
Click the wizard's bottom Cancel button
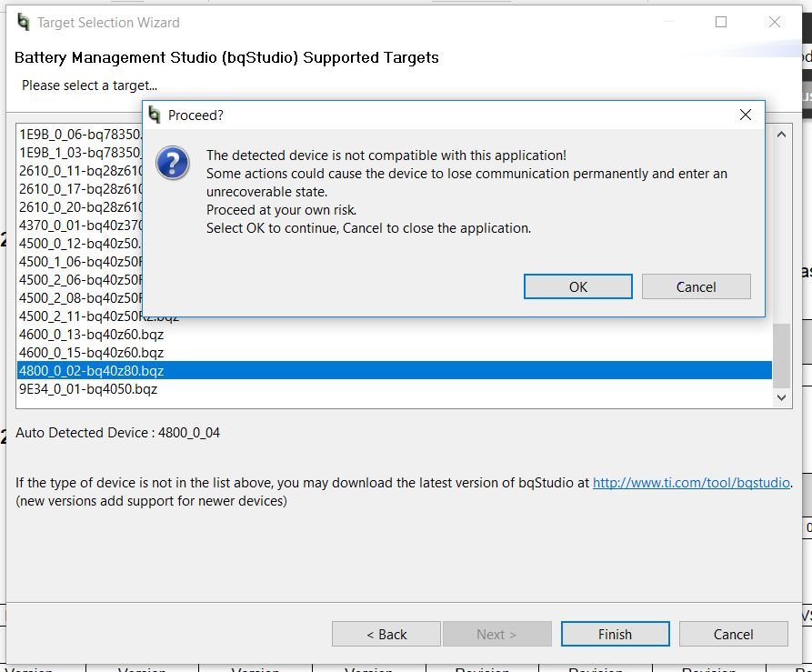[x=733, y=634]
